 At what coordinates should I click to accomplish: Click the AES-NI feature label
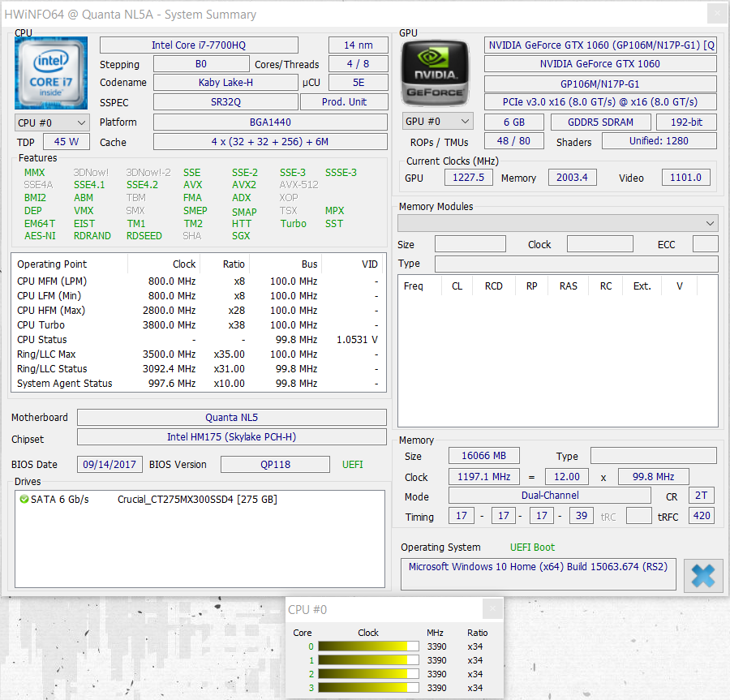pyautogui.click(x=40, y=236)
